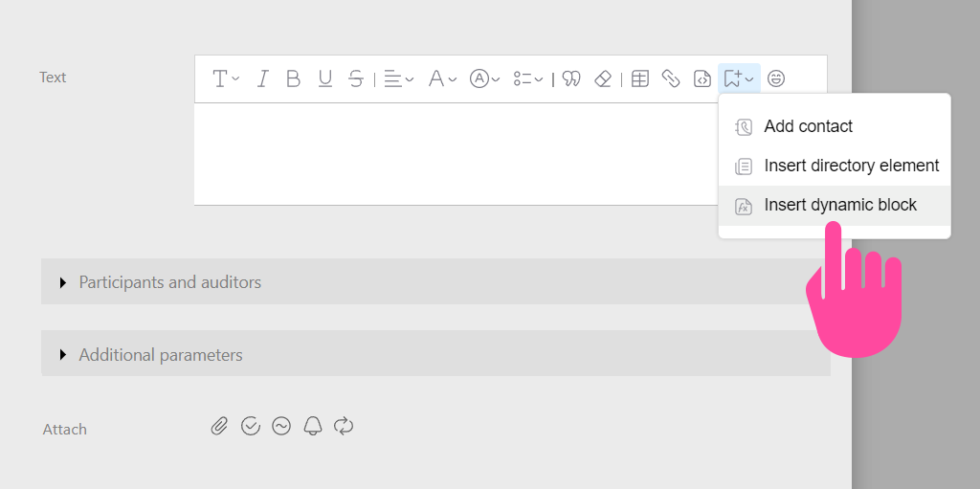Viewport: 980px width, 489px height.
Task: Insert a code block
Action: 702,78
